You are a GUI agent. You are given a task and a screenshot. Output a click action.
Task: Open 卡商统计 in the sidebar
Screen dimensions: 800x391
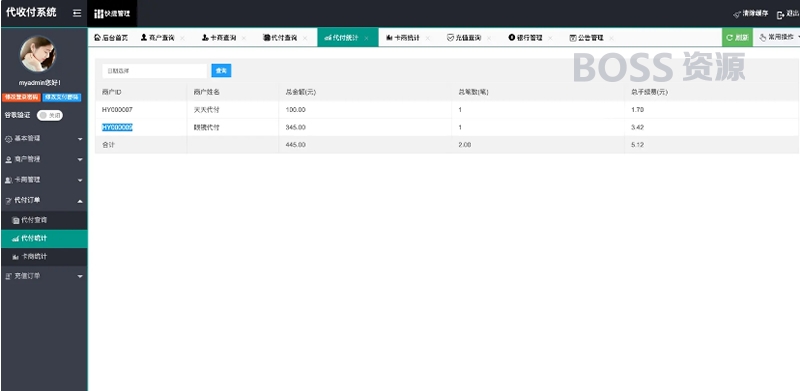[x=44, y=256]
